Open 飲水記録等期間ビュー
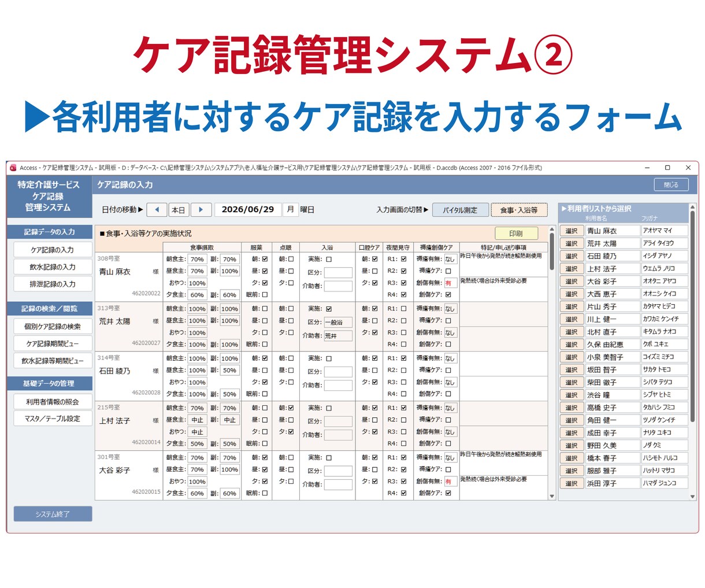705x588 pixels. (x=53, y=360)
